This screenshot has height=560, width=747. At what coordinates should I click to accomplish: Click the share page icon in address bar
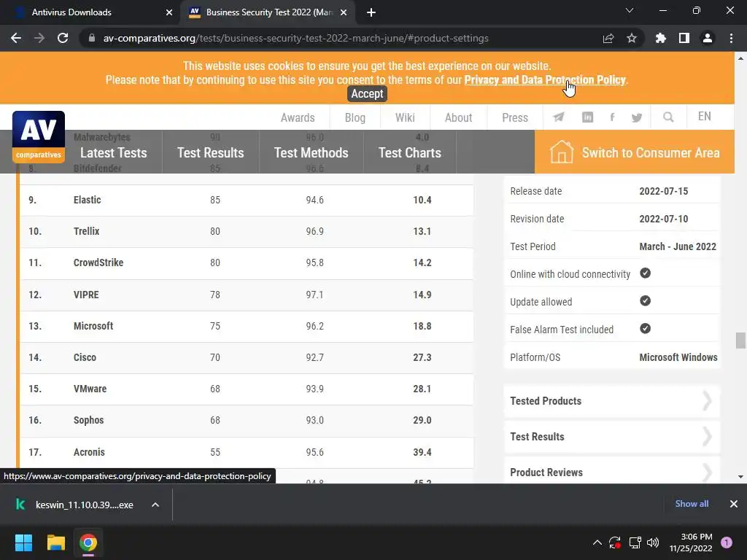point(608,38)
